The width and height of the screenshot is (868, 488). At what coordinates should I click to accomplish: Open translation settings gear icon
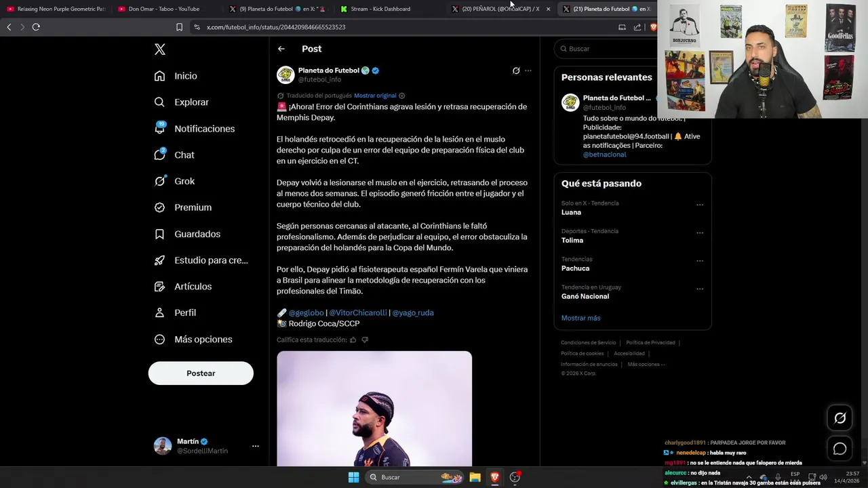click(x=402, y=96)
